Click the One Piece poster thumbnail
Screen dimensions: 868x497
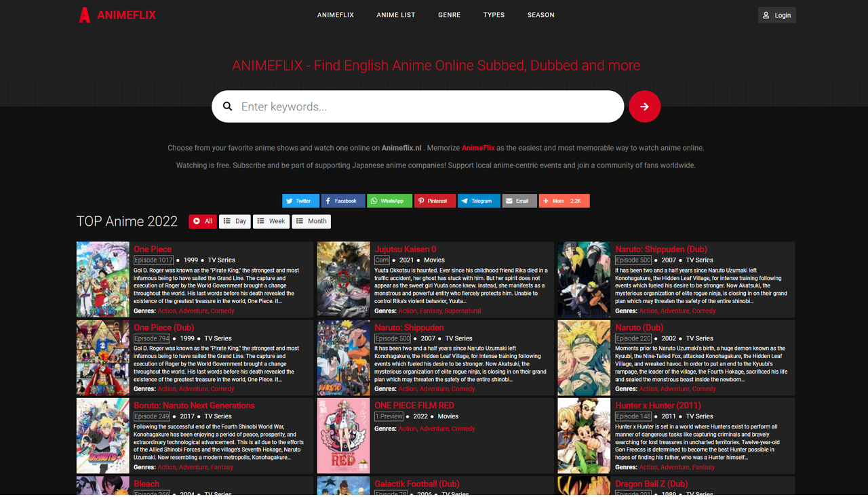[102, 279]
